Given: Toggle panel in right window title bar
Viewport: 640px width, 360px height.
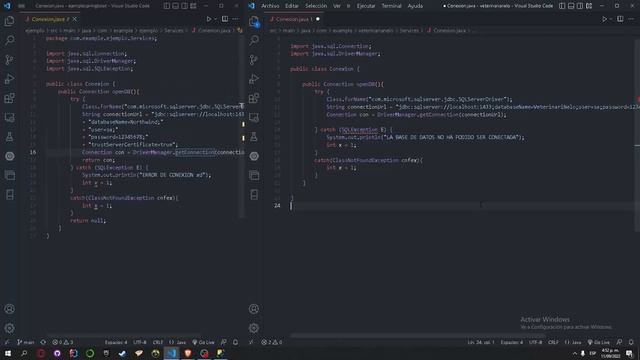Looking at the screenshot, I should pos(571,6).
